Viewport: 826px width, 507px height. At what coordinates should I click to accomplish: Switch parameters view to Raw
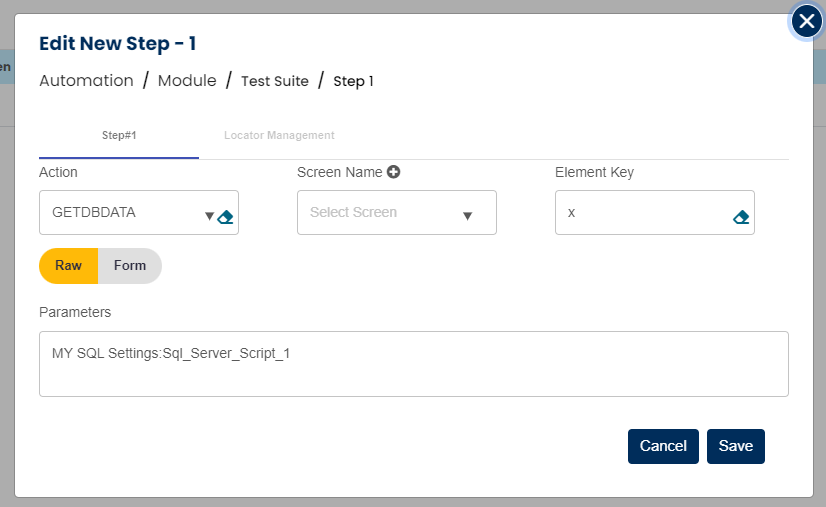68,266
